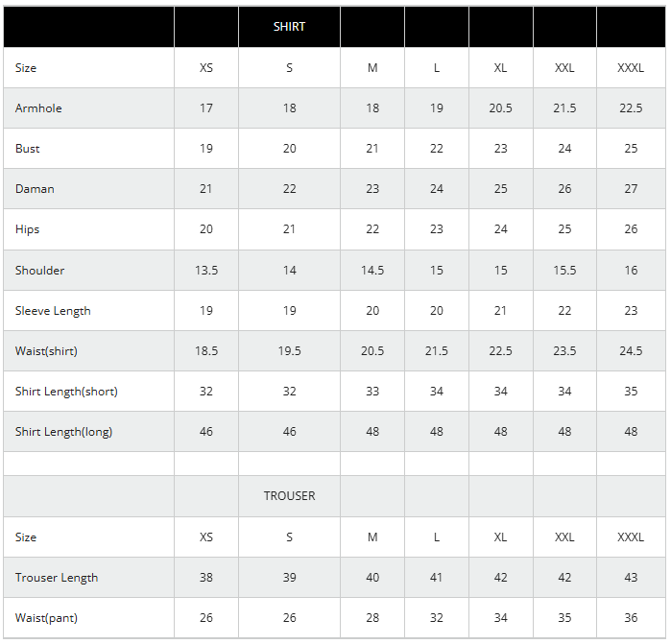The width and height of the screenshot is (671, 644).
Task: Click Daman value 22 for size S
Action: (x=289, y=189)
